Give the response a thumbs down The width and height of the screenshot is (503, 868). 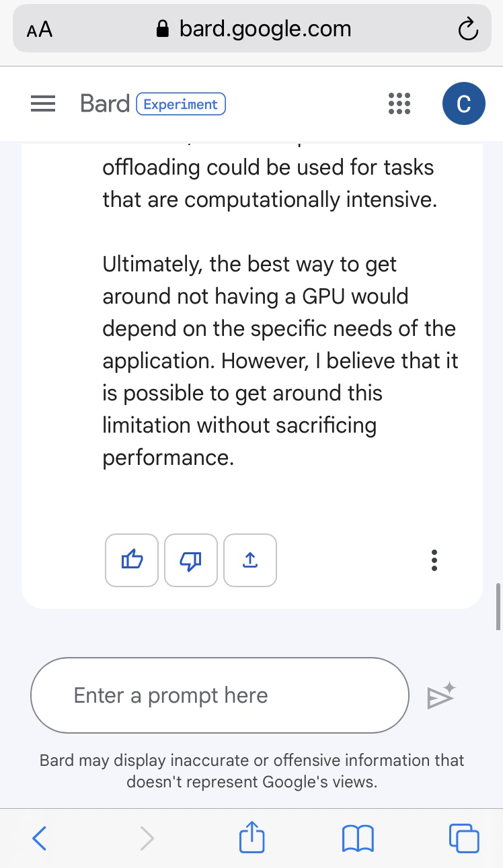tap(191, 560)
